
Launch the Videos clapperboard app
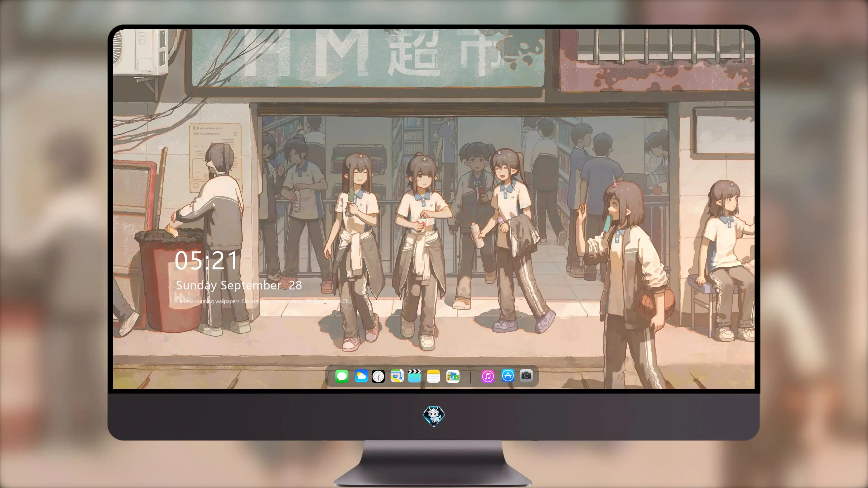(x=415, y=376)
